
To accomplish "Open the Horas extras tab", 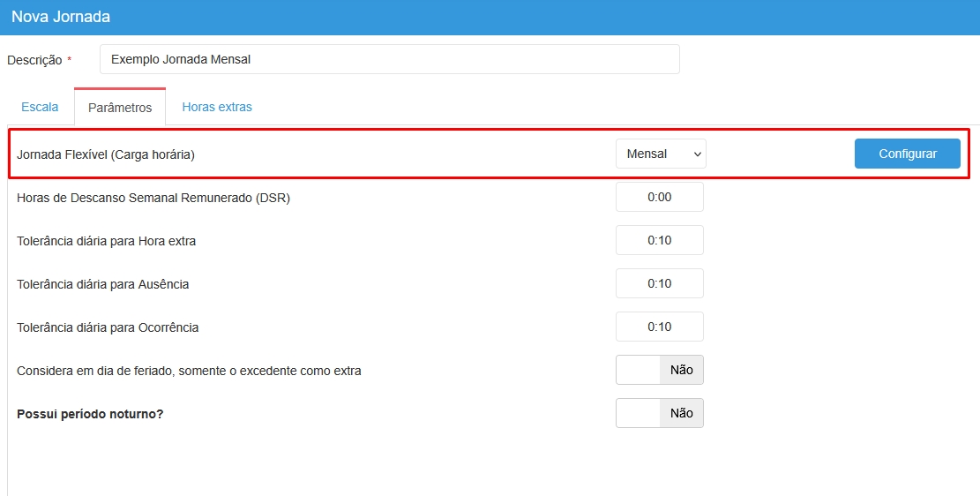I will (217, 107).
